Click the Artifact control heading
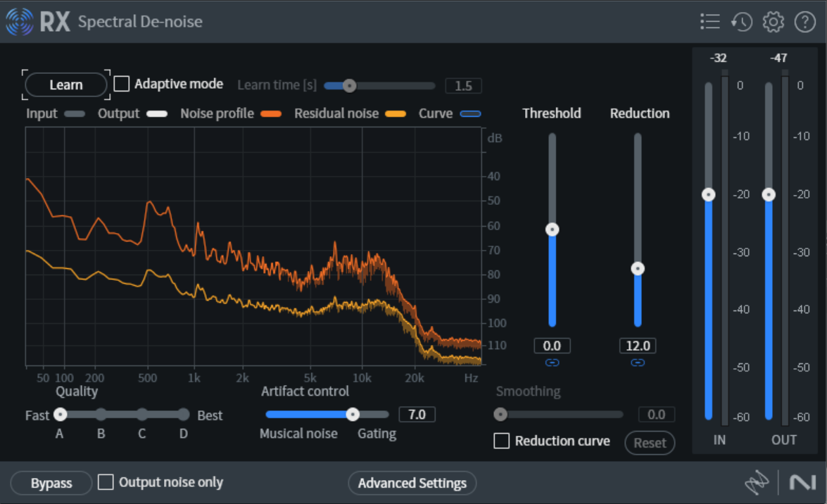The height and width of the screenshot is (504, 827). 305,391
